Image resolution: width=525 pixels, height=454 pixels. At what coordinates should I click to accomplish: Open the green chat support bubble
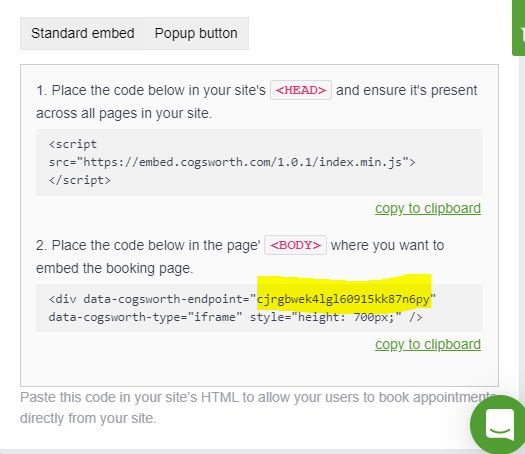(499, 425)
